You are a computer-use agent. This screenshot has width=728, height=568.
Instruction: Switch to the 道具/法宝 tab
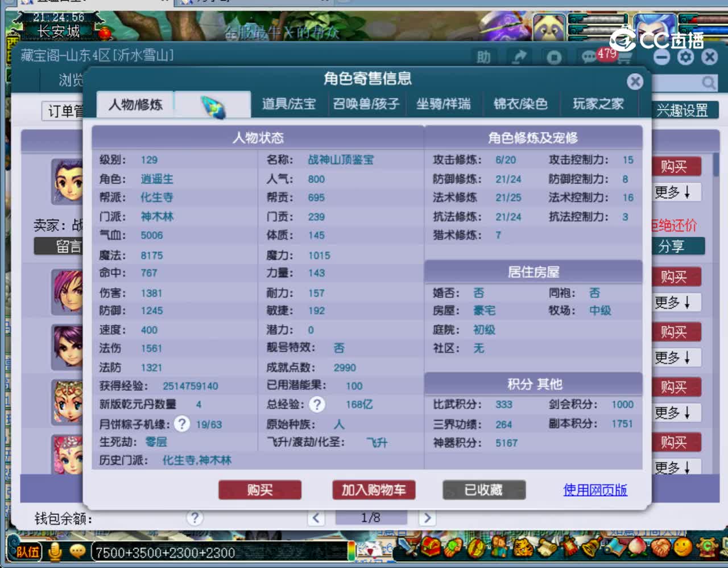tap(289, 104)
